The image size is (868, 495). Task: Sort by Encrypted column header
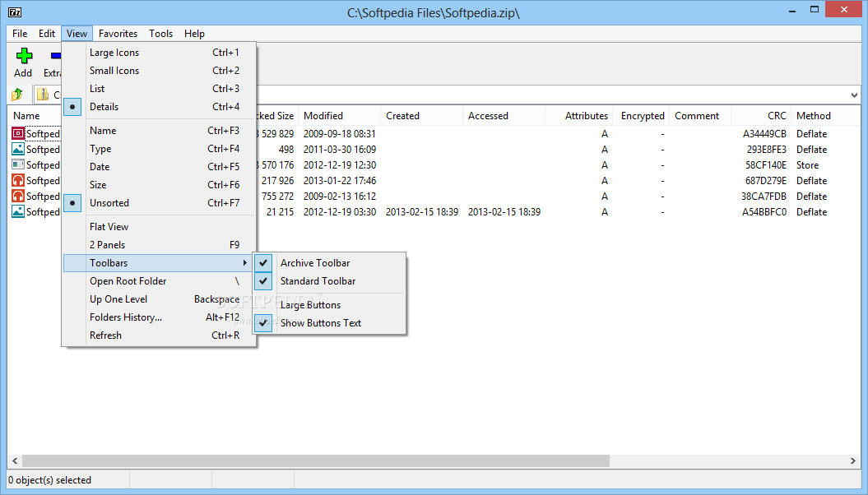(642, 116)
